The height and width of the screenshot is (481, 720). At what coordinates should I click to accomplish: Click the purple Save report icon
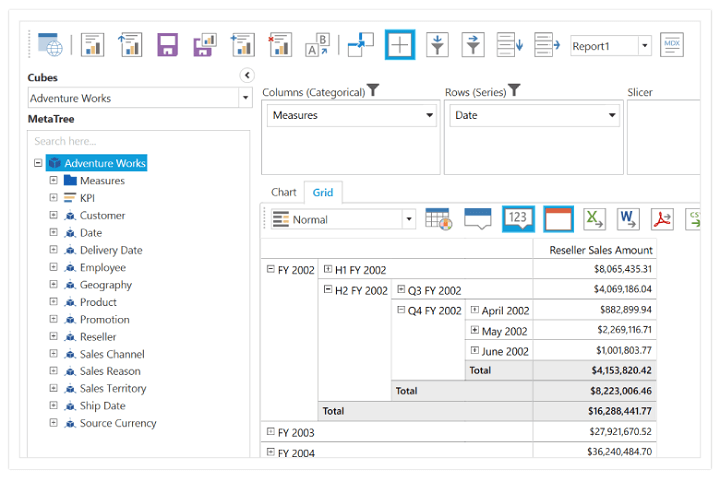pos(168,45)
